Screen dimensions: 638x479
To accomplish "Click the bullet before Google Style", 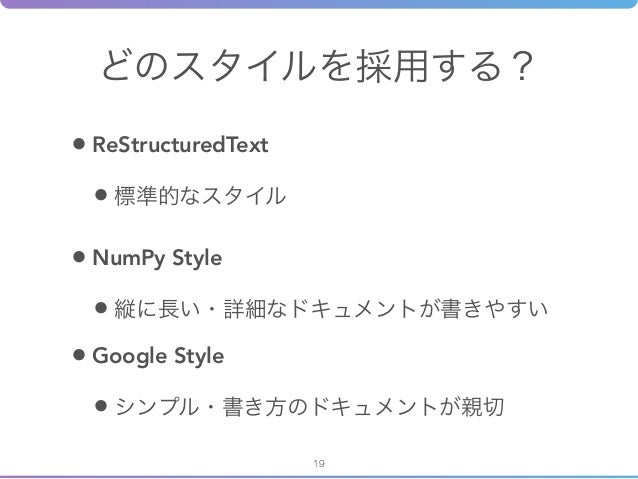I will coord(79,355).
